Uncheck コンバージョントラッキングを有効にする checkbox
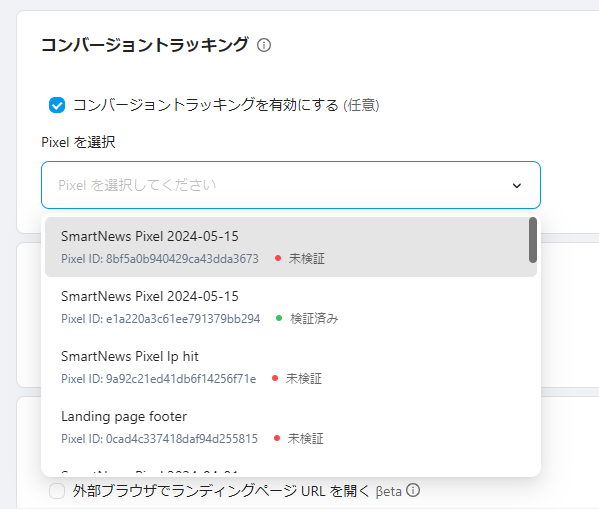The width and height of the screenshot is (599, 509). [57, 105]
